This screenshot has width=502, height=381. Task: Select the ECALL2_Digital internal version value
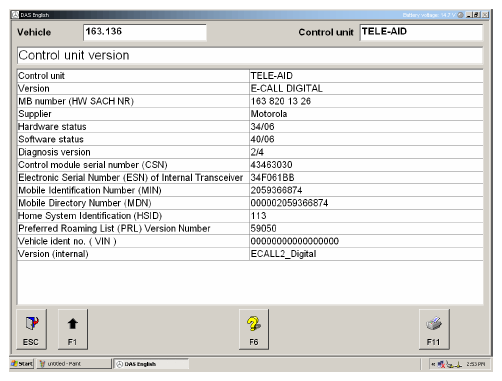point(283,254)
